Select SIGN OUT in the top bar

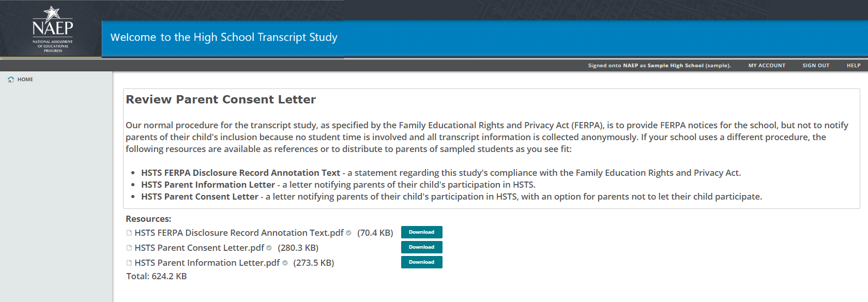816,66
